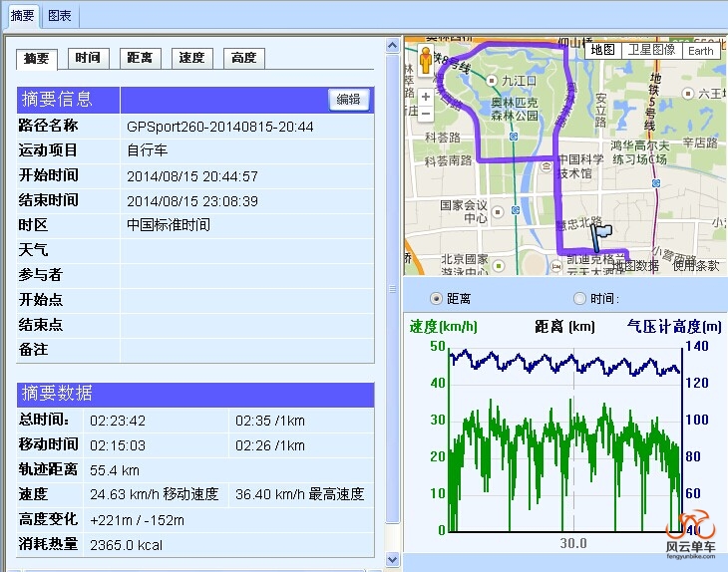Click scroll down arrow of summary panel
Image resolution: width=728 pixels, height=572 pixels.
(x=392, y=561)
